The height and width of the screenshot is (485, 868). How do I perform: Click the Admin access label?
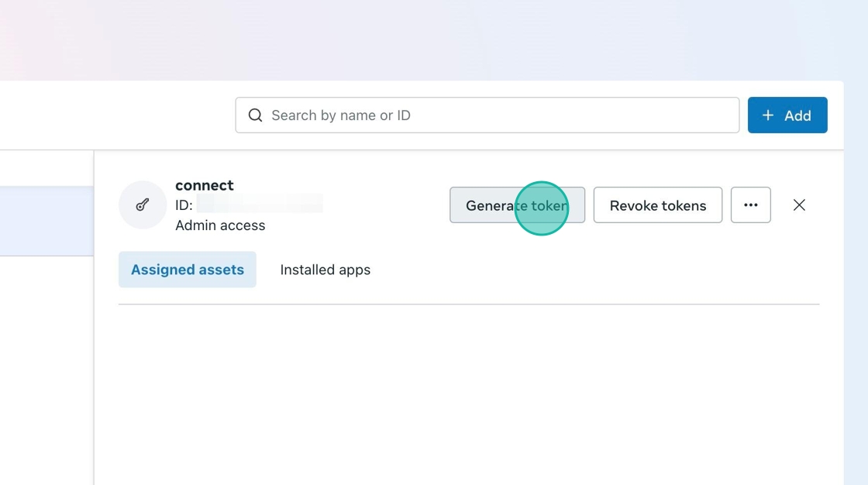tap(220, 225)
